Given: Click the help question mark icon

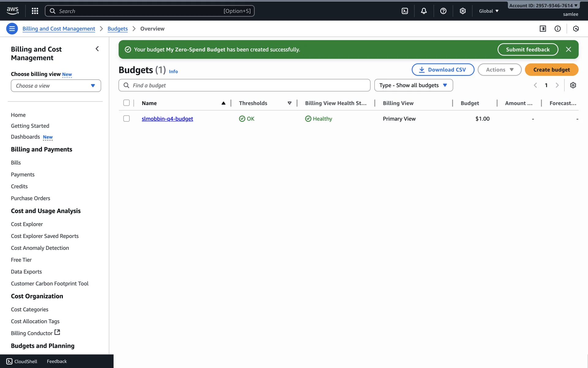Looking at the screenshot, I should pyautogui.click(x=443, y=11).
